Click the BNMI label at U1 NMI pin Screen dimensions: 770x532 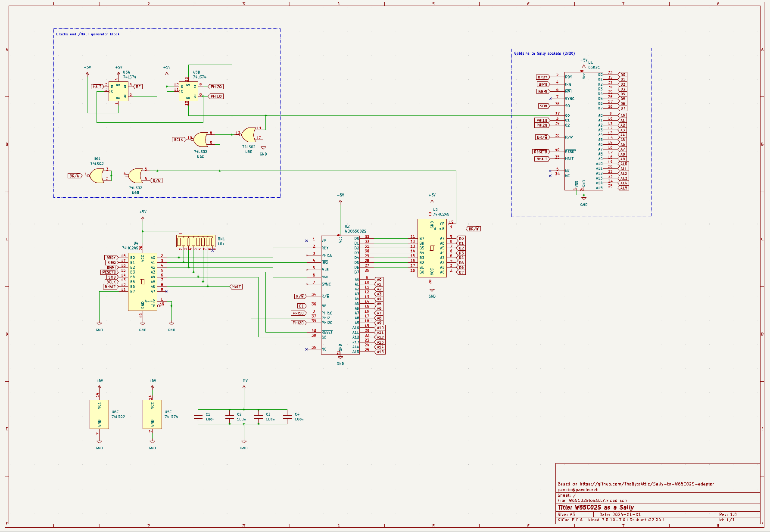click(x=542, y=91)
